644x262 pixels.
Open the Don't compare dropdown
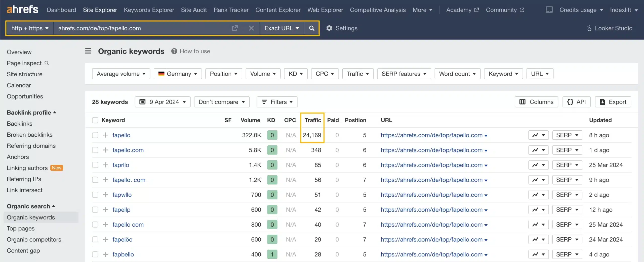222,102
